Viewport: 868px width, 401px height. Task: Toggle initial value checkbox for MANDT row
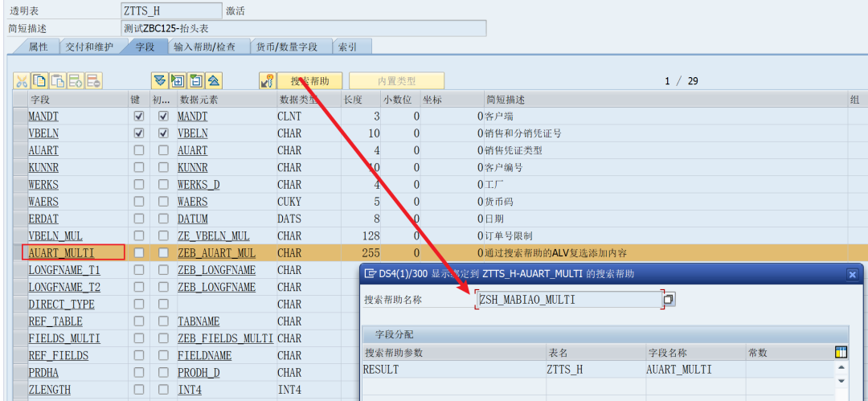[x=163, y=117]
